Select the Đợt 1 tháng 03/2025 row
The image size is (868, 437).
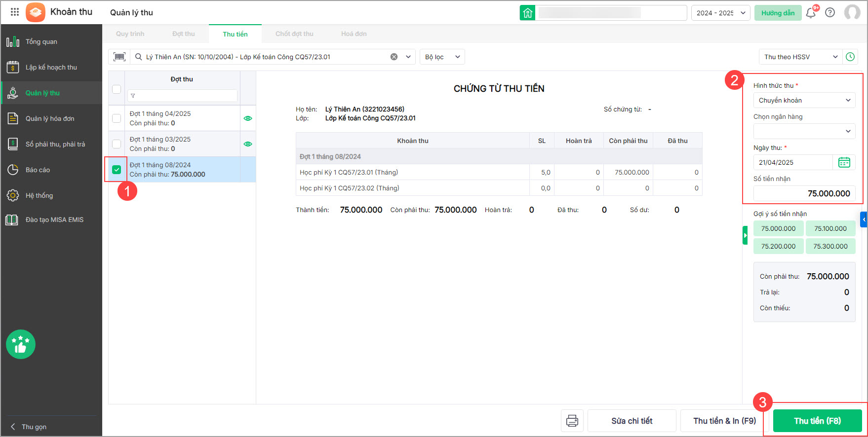pos(182,144)
